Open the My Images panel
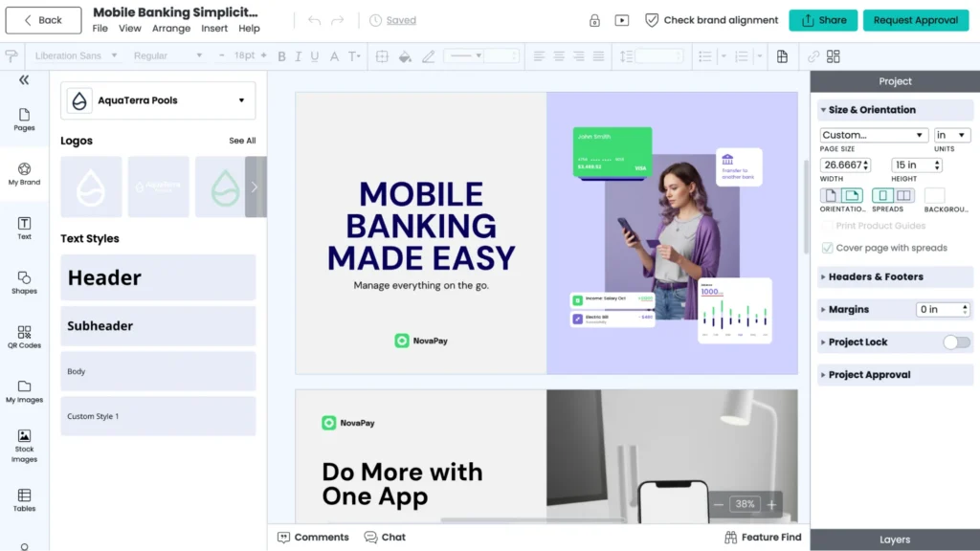The height and width of the screenshot is (551, 980). click(24, 391)
